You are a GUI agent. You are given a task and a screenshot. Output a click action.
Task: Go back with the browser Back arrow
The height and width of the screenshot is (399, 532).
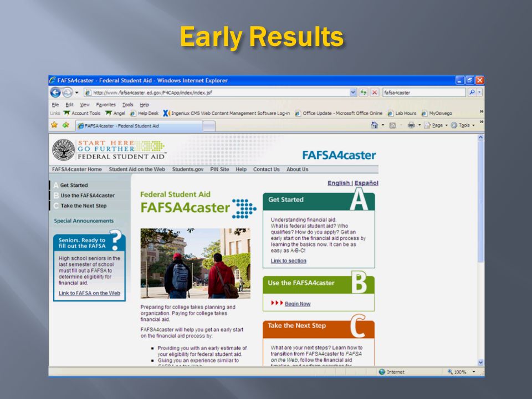tap(55, 93)
